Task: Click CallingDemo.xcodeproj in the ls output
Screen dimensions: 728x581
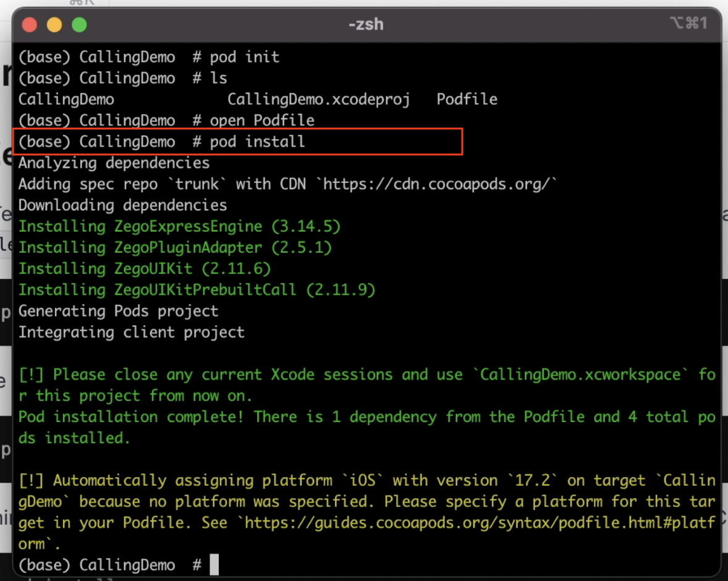Action: [318, 100]
